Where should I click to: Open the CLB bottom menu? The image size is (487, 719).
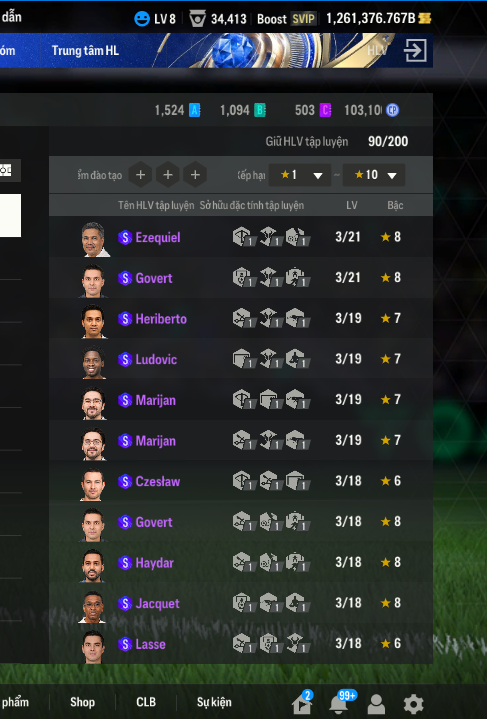[x=146, y=702]
